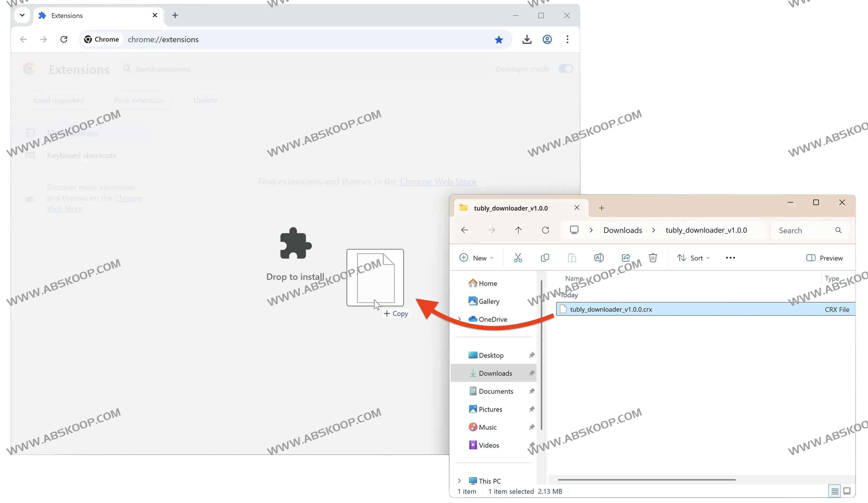This screenshot has height=503, width=868.
Task: Click the Rename icon in Explorer toolbar
Action: (599, 258)
